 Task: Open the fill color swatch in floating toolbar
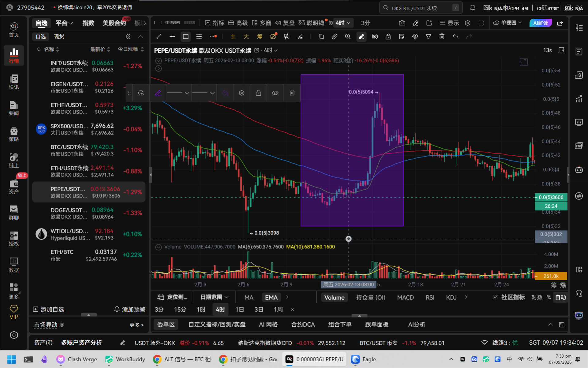click(225, 93)
